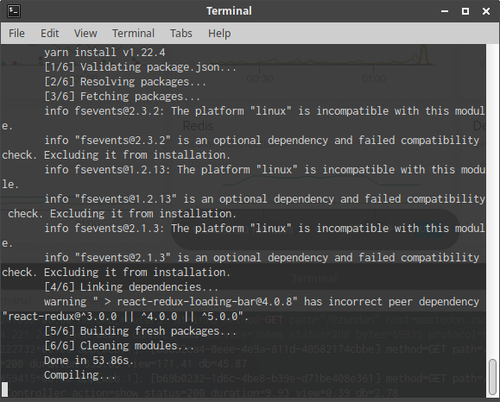This screenshot has width=500, height=402.
Task: Open the Help menu
Action: point(219,33)
